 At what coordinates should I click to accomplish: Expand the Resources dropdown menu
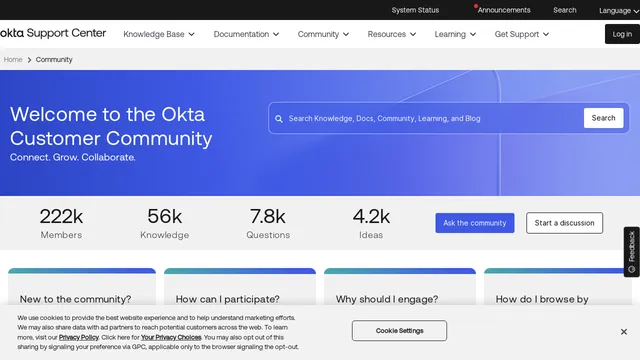[x=391, y=34]
